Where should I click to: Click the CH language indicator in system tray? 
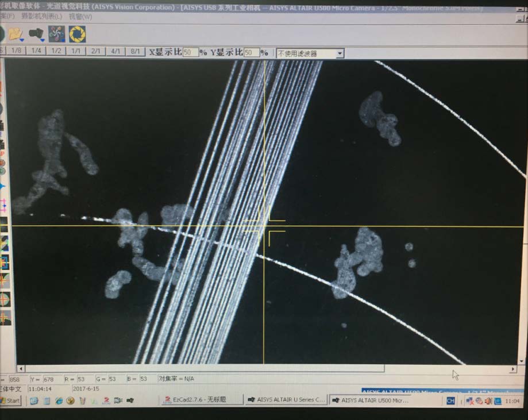point(450,400)
